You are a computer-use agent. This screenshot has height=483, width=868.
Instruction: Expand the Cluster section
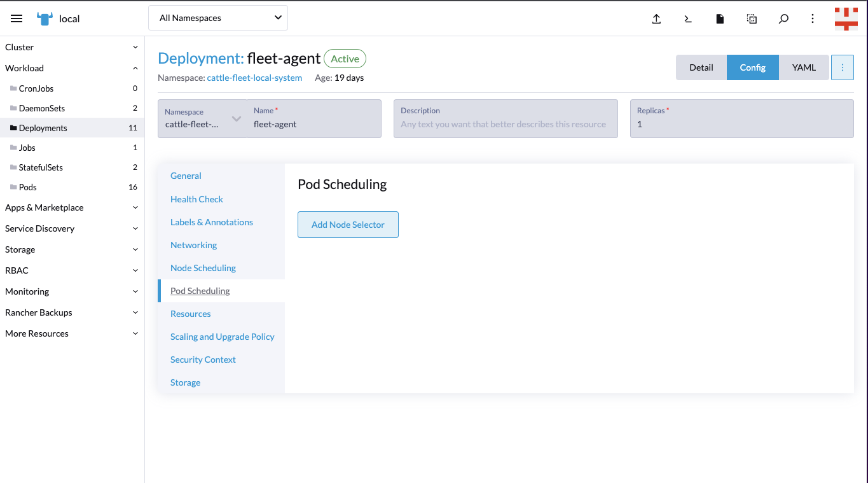tap(72, 47)
